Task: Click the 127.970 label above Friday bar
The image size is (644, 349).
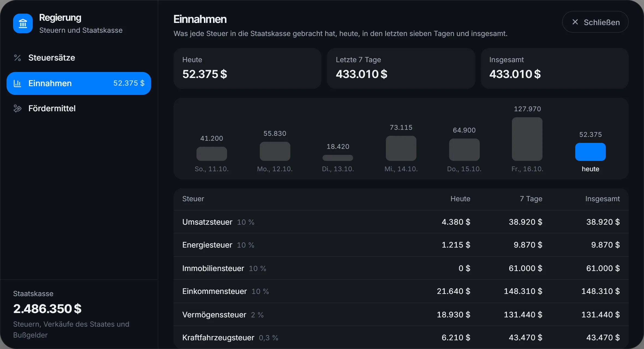Action: tap(527, 109)
